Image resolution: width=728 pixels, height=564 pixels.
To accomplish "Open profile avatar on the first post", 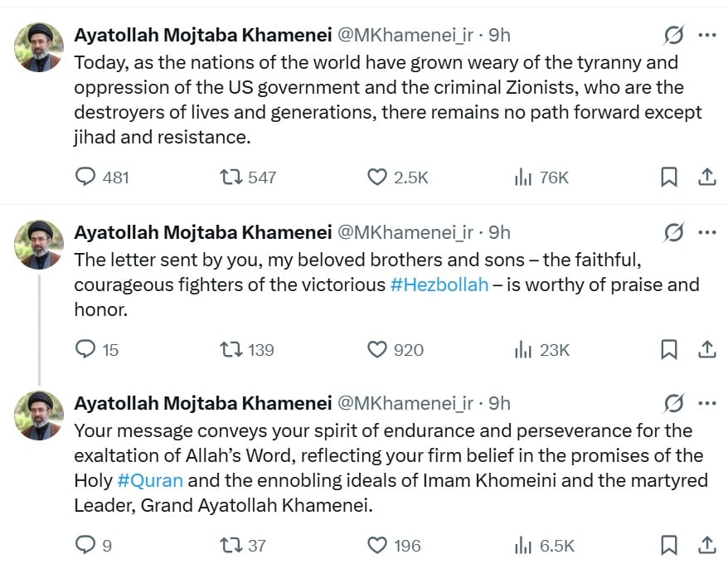I will point(39,47).
